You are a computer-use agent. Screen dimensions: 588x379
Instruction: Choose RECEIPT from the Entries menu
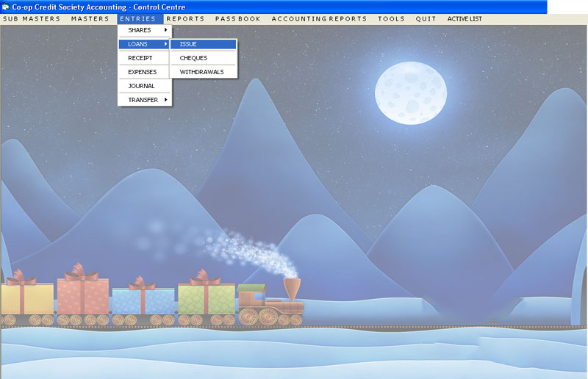(140, 58)
